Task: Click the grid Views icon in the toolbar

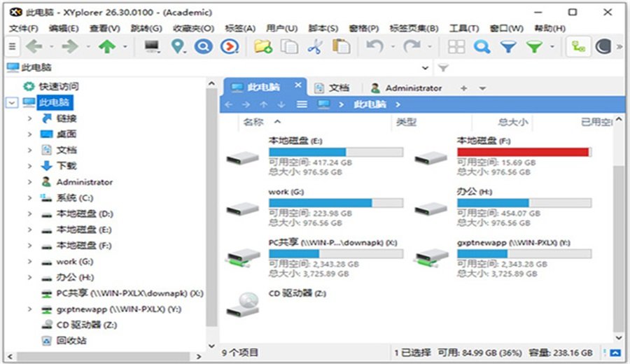Action: 456,47
